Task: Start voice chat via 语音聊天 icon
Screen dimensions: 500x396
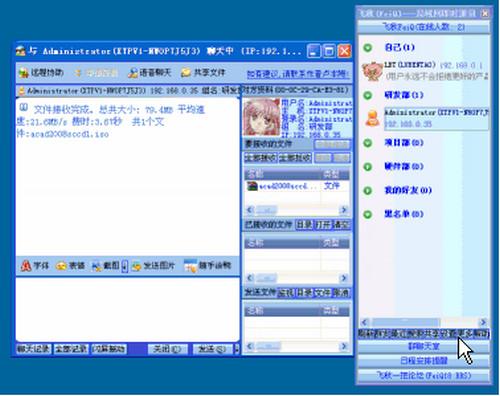Action: (133, 73)
